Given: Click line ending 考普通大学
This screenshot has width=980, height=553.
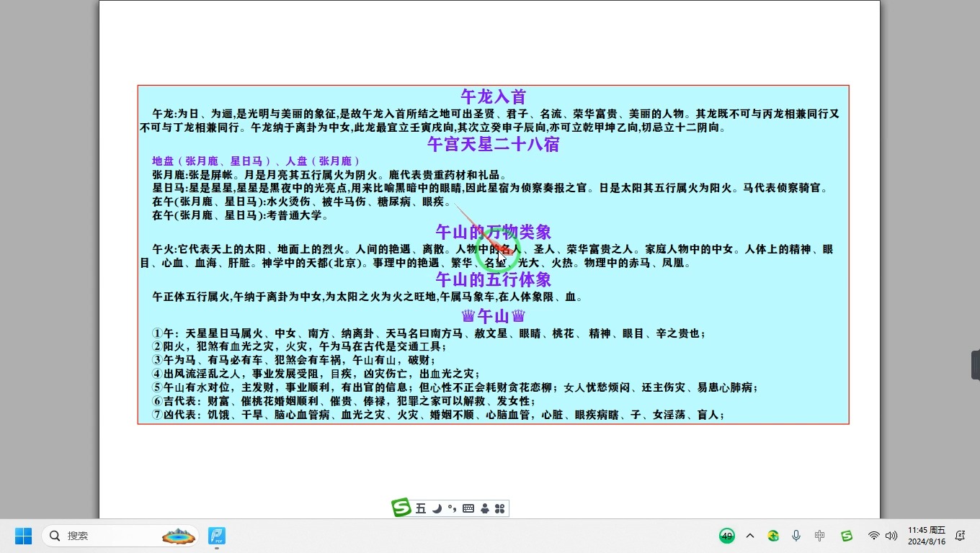Looking at the screenshot, I should pyautogui.click(x=241, y=215).
